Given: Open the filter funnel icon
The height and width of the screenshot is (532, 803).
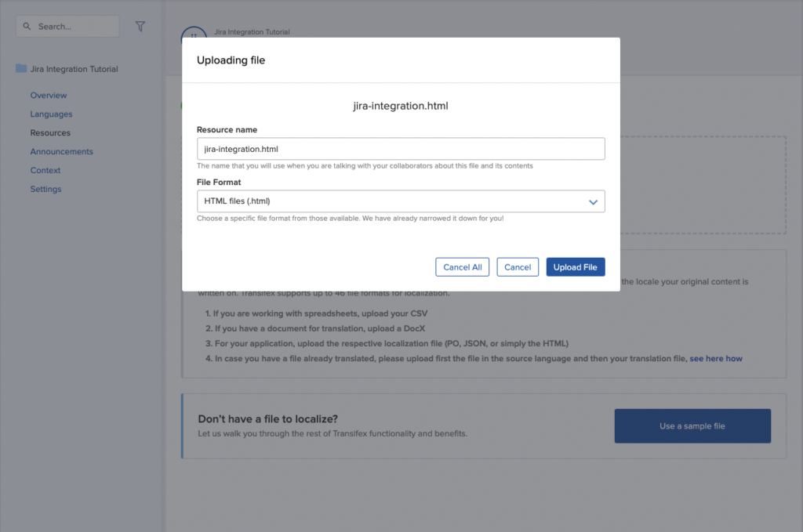Looking at the screenshot, I should coord(140,26).
